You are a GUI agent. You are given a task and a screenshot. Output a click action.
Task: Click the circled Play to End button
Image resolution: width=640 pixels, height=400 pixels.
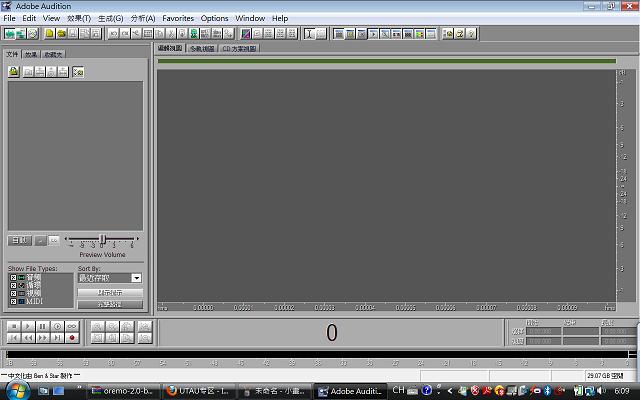coord(57,326)
